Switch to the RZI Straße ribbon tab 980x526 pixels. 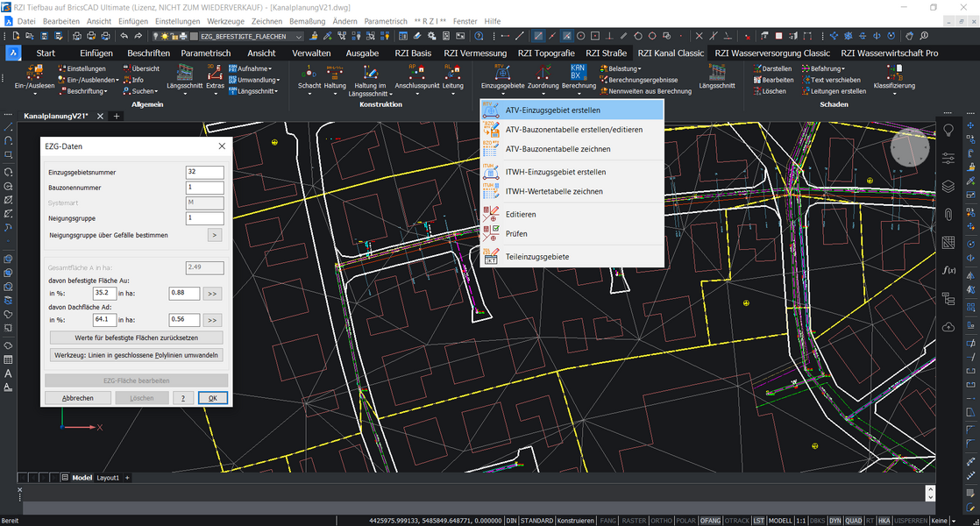[x=606, y=53]
